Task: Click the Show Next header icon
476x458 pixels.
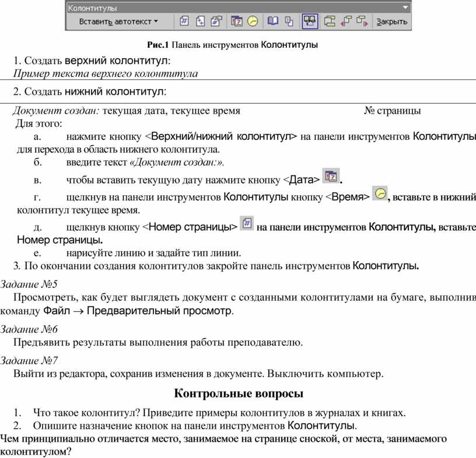Action: click(x=362, y=21)
